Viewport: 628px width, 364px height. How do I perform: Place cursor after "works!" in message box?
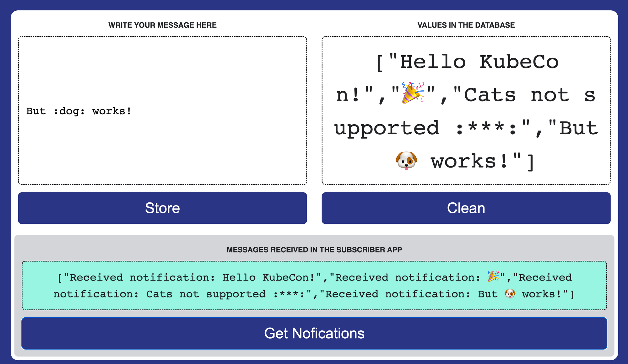(x=132, y=111)
